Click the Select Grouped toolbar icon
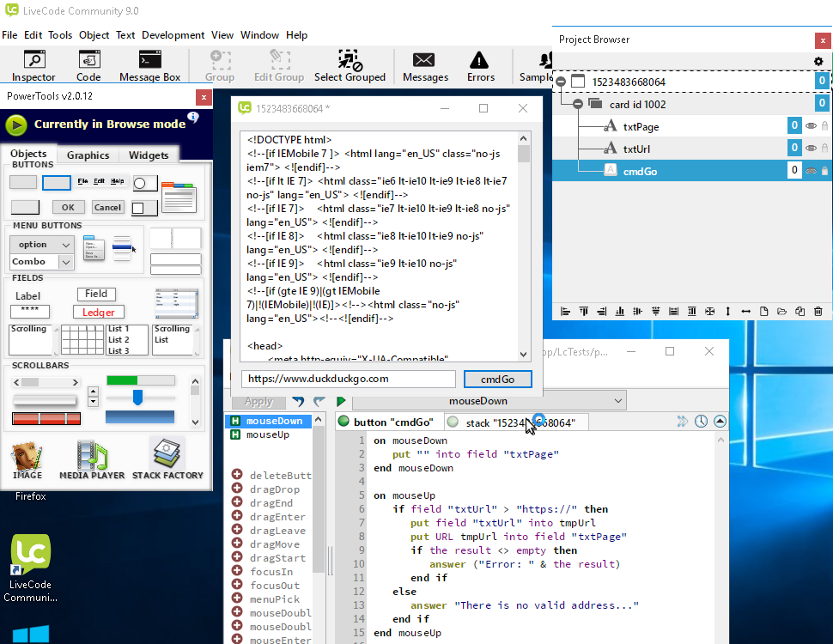833x644 pixels. [x=350, y=66]
